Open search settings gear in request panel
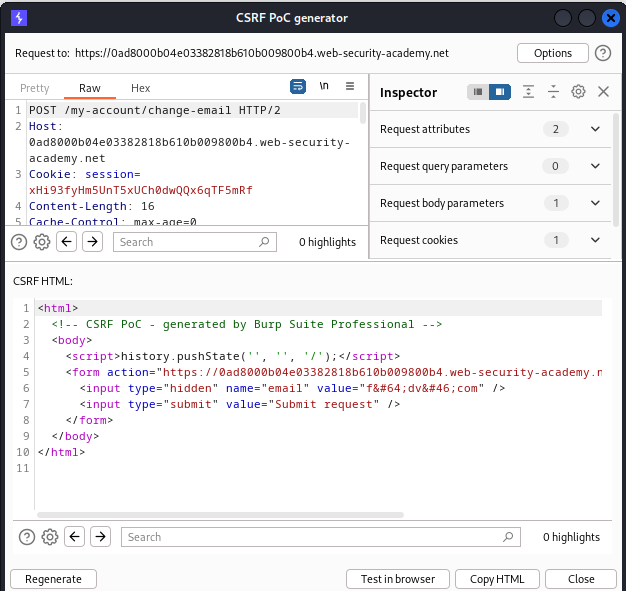Viewport: 626px width, 591px height. click(42, 242)
